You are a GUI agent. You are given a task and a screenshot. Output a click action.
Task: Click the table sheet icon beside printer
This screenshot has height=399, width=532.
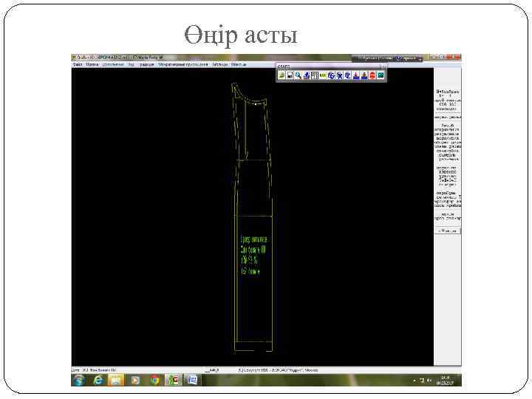pos(315,75)
